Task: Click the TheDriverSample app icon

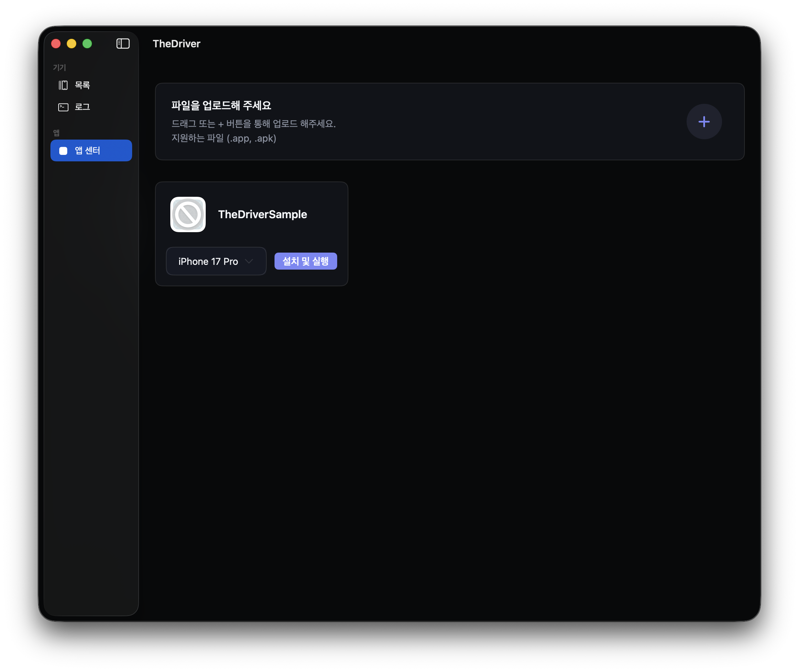Action: coord(188,214)
